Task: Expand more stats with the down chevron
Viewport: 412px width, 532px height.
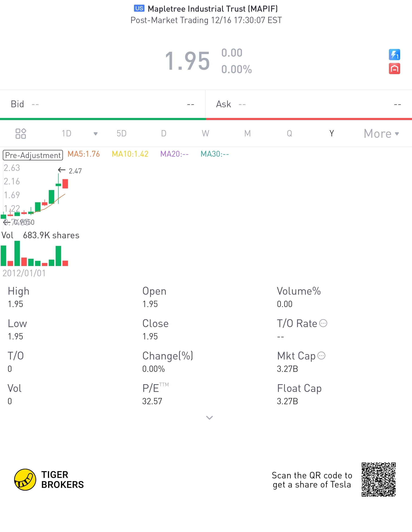Action: tap(209, 418)
